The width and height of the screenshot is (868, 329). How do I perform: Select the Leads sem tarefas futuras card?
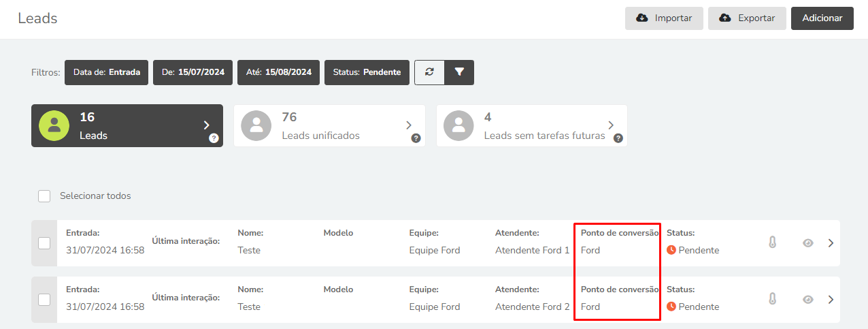click(x=532, y=126)
